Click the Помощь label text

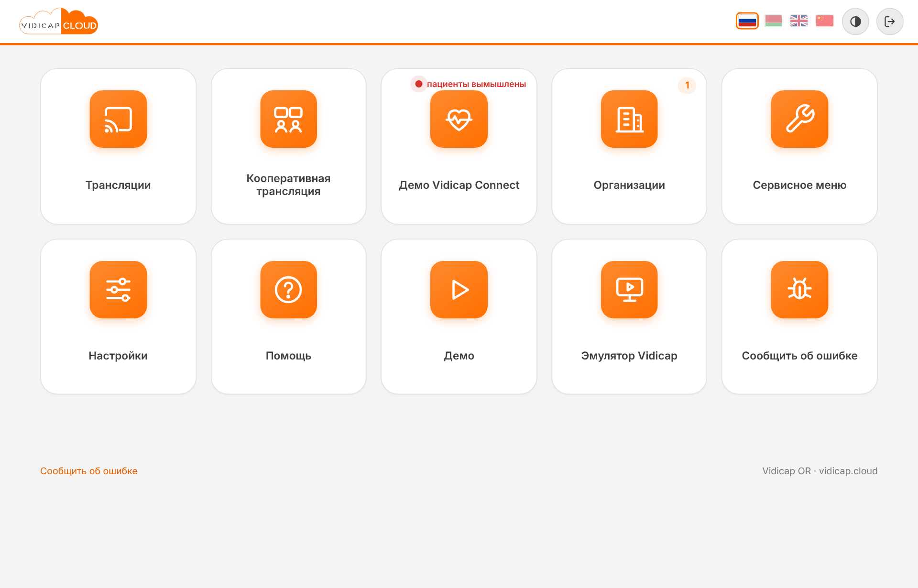click(x=288, y=356)
